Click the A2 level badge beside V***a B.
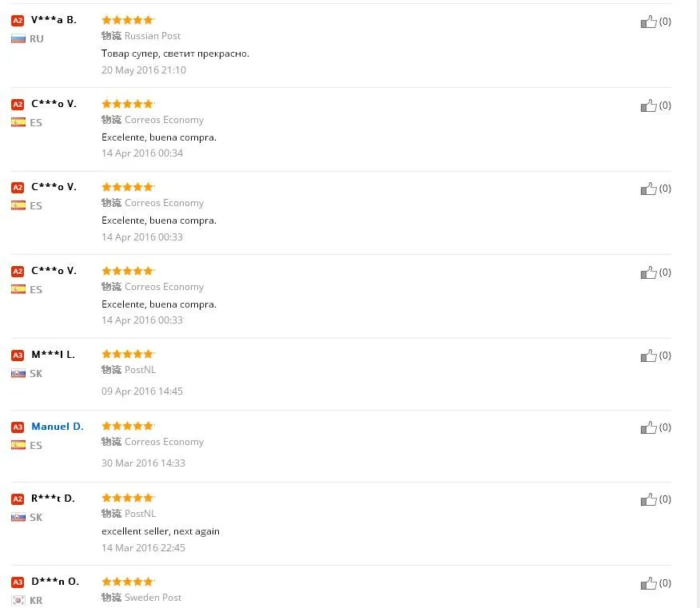This screenshot has height=608, width=700. point(18,21)
